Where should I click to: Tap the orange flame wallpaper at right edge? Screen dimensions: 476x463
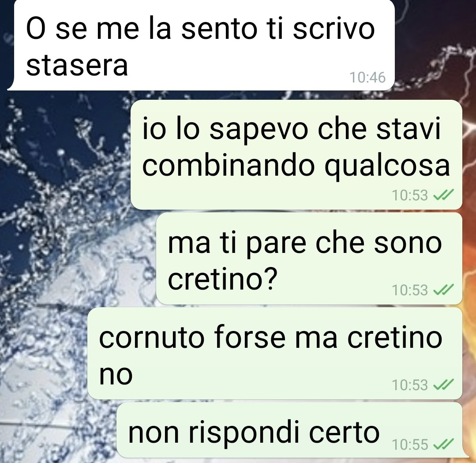[469, 273]
